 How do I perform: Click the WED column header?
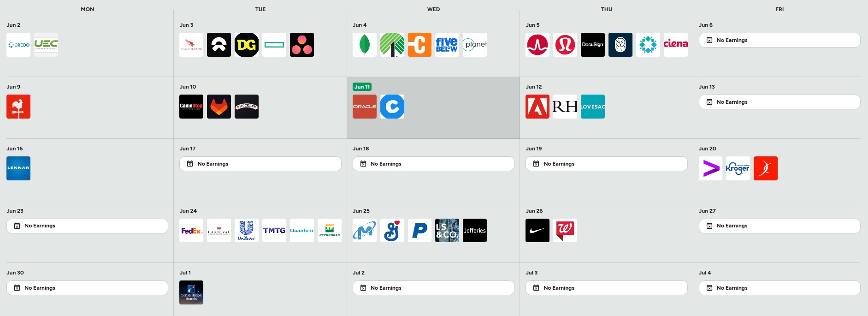(x=433, y=9)
